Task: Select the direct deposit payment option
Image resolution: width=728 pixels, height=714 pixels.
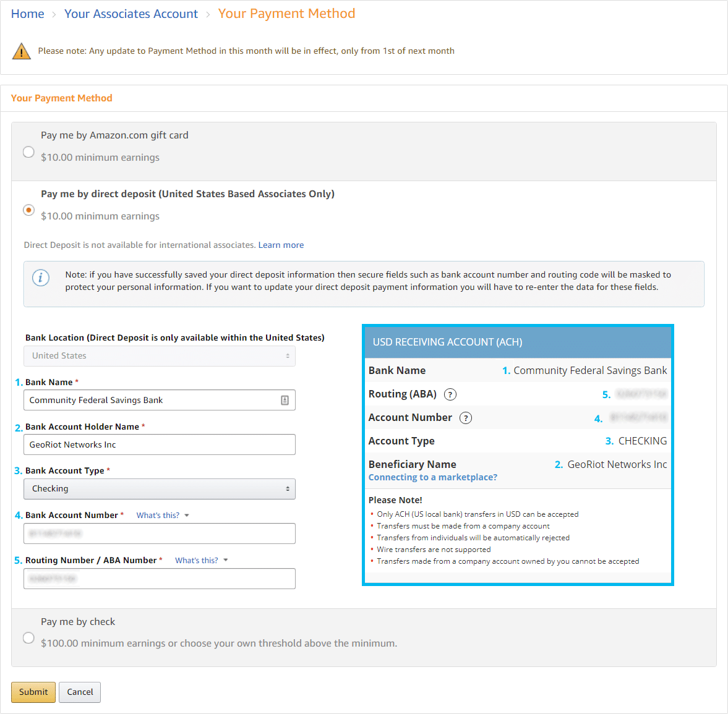Action: (28, 210)
